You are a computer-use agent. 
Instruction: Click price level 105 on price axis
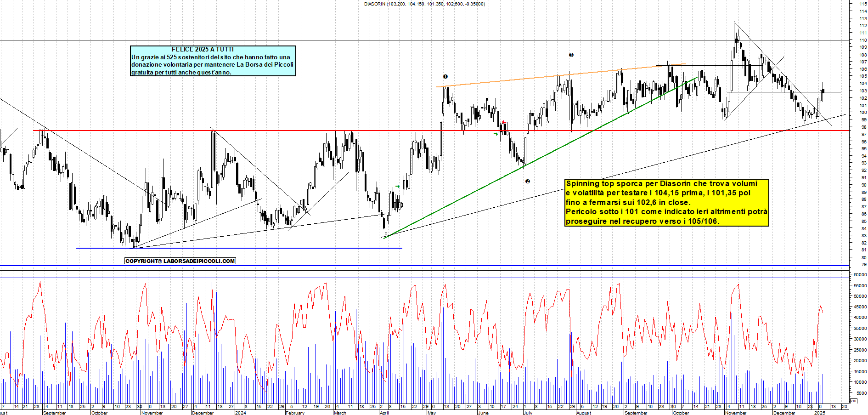click(863, 76)
